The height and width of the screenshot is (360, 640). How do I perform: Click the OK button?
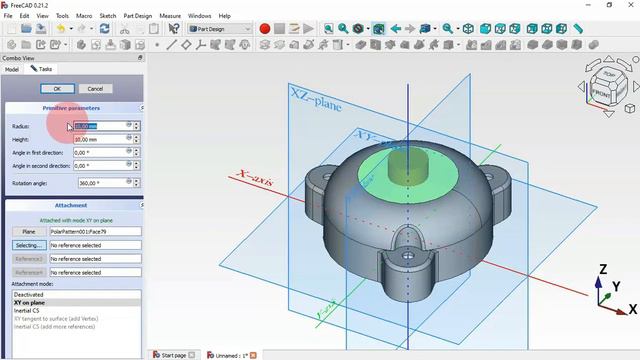(x=57, y=89)
